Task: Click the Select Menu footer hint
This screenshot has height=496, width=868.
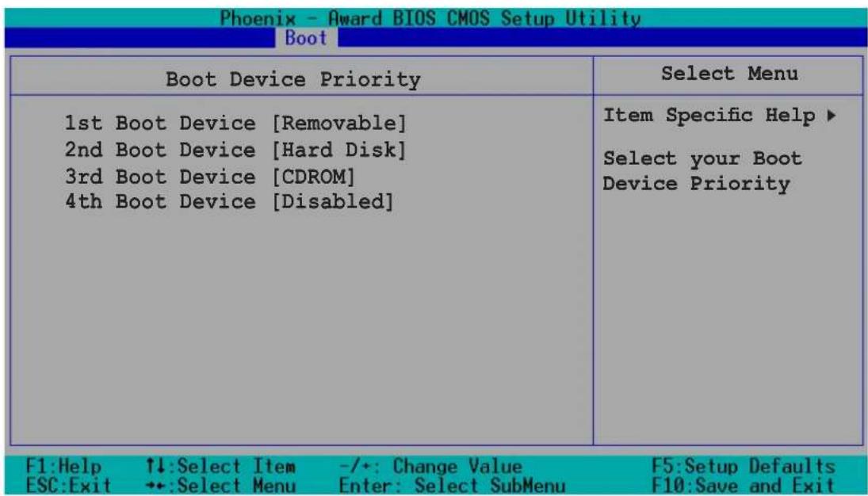Action: (x=220, y=486)
